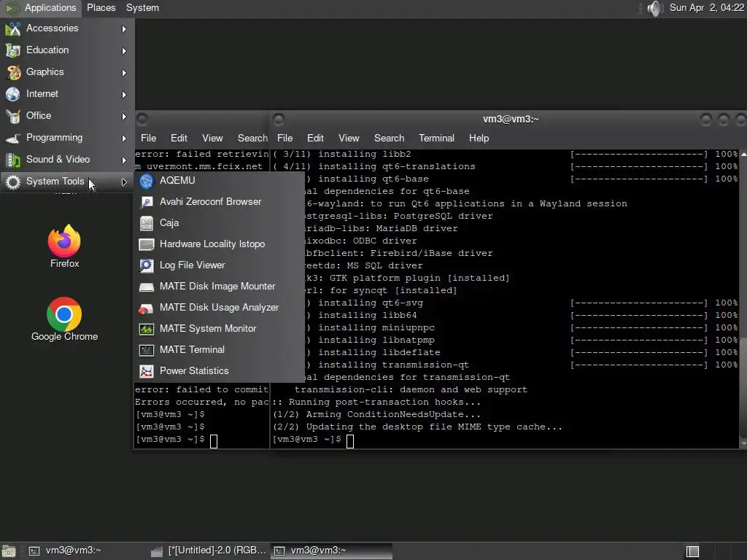Click the System Tools gear icon
Screen dimensions: 747x560
coord(13,182)
